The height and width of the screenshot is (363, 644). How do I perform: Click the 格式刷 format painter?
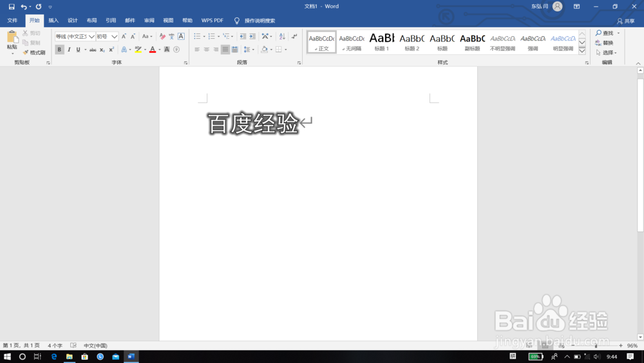[x=34, y=53]
